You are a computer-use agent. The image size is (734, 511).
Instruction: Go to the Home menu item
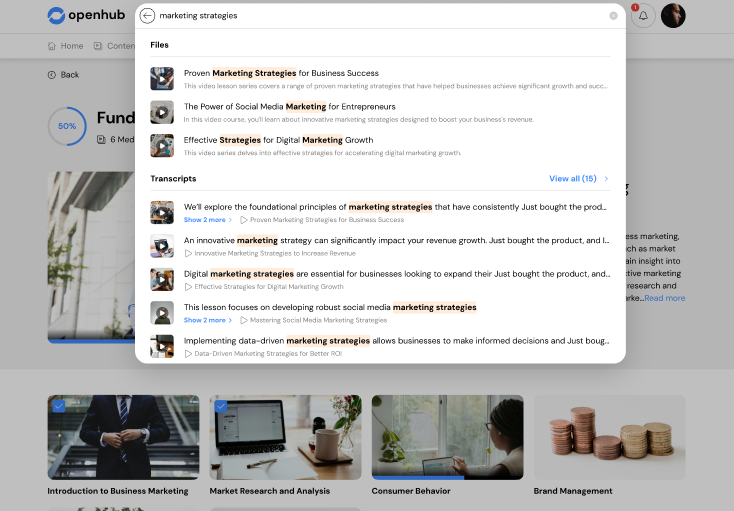pos(66,46)
